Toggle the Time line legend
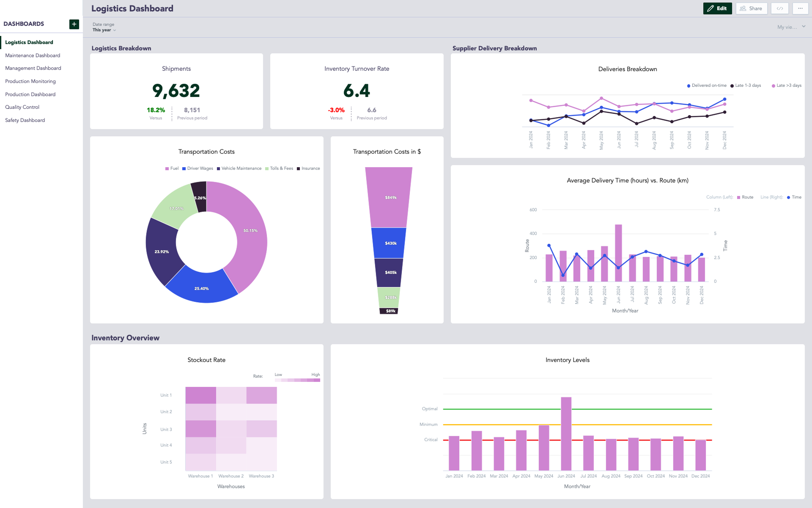The image size is (812, 508). pyautogui.click(x=794, y=197)
